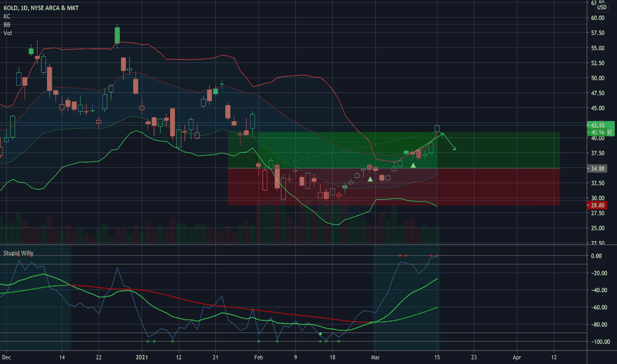This screenshot has height=364, width=617.
Task: Click the 60.00 price scale value
Action: coord(597,18)
